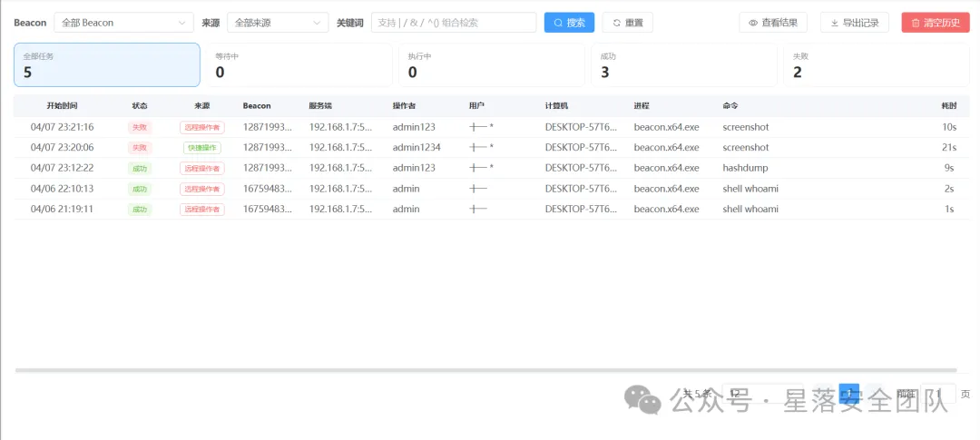980x440 pixels.
Task: Open the 全部来源 source dropdown
Action: [278, 23]
